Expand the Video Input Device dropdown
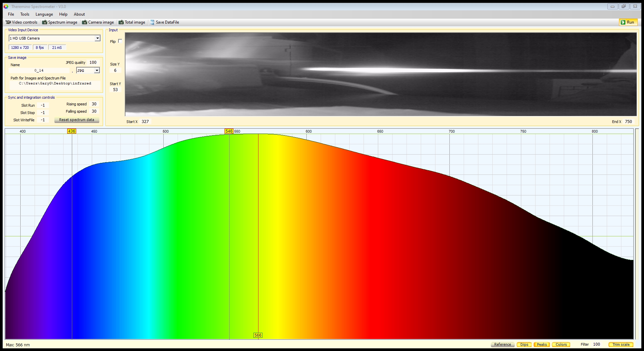Screen dimensions: 644x351 [x=97, y=38]
